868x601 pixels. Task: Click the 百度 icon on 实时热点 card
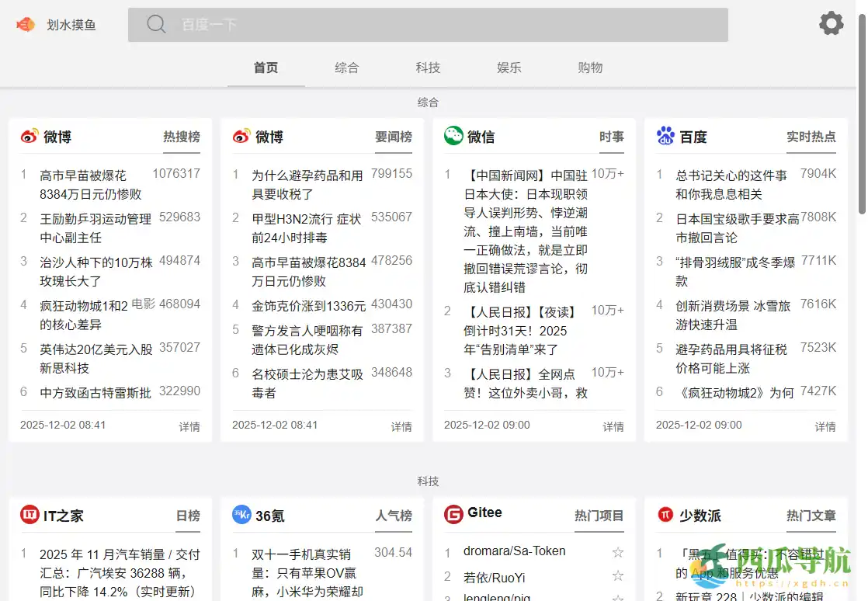click(665, 137)
